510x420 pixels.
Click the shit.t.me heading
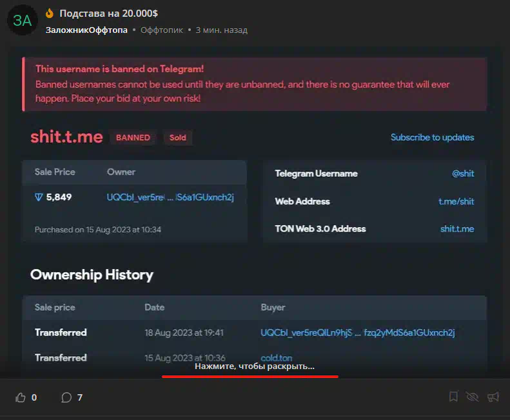[x=66, y=137]
